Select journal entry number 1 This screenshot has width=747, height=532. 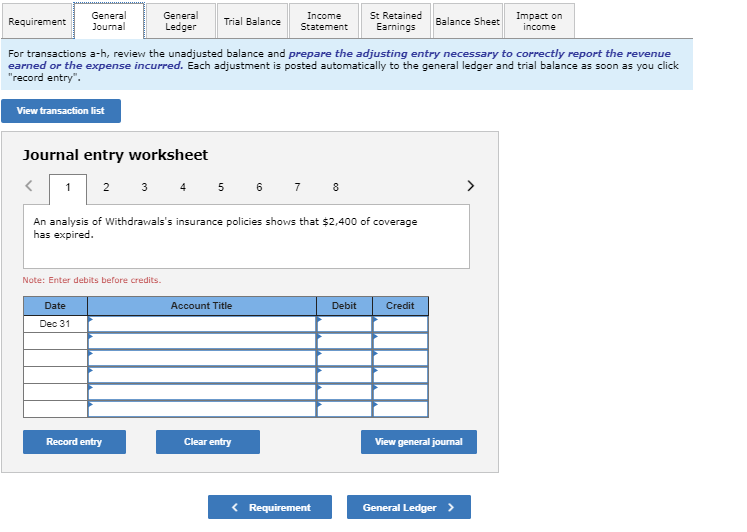point(68,188)
